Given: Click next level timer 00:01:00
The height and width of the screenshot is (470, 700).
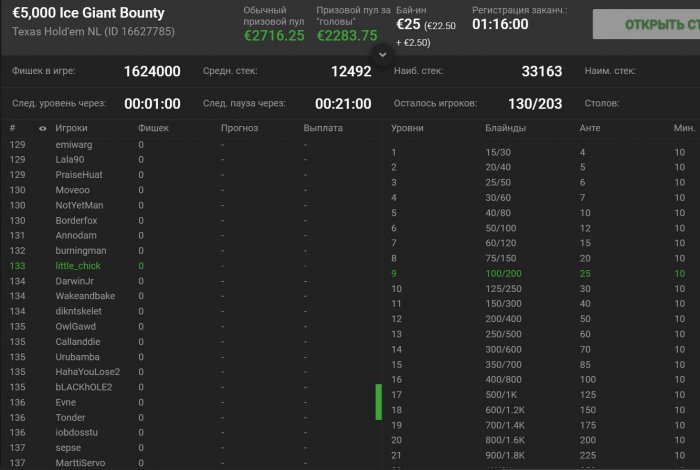Looking at the screenshot, I should (152, 104).
